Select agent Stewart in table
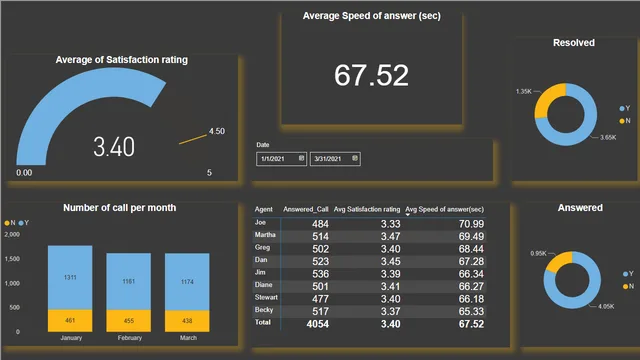 tap(266, 297)
